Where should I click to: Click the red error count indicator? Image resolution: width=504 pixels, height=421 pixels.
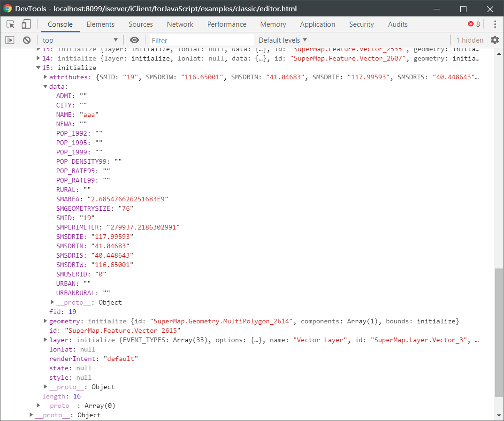[474, 24]
